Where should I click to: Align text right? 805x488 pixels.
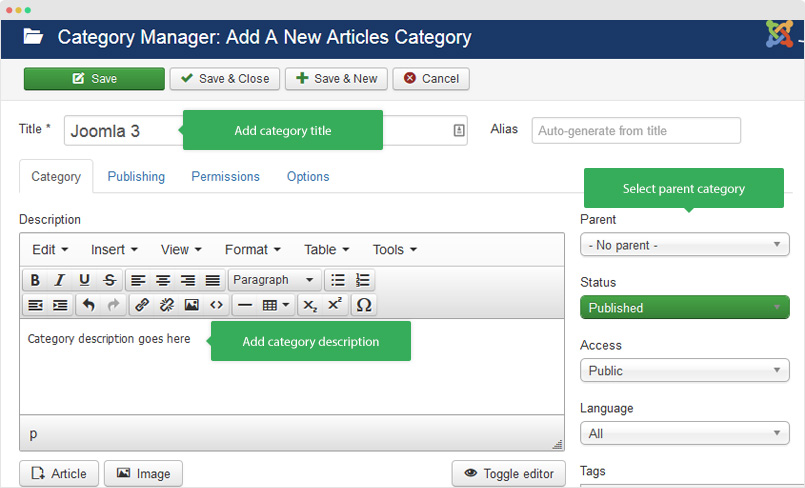(187, 280)
